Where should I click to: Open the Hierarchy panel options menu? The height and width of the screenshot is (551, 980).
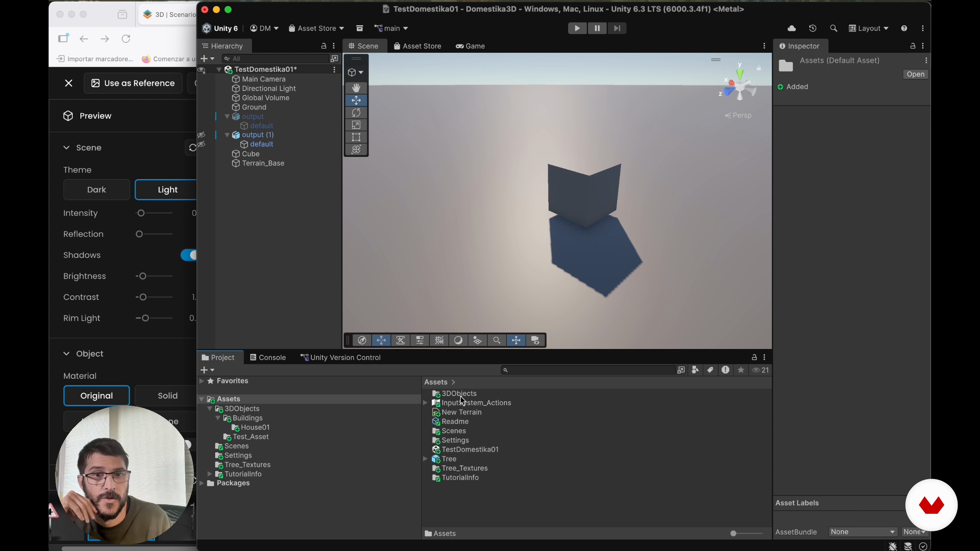point(334,46)
